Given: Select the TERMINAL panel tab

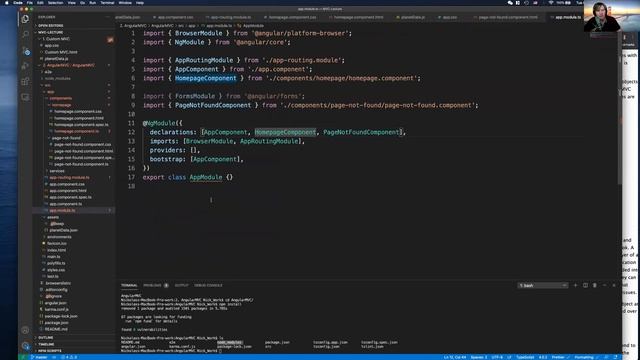Looking at the screenshot, I should point(129,285).
